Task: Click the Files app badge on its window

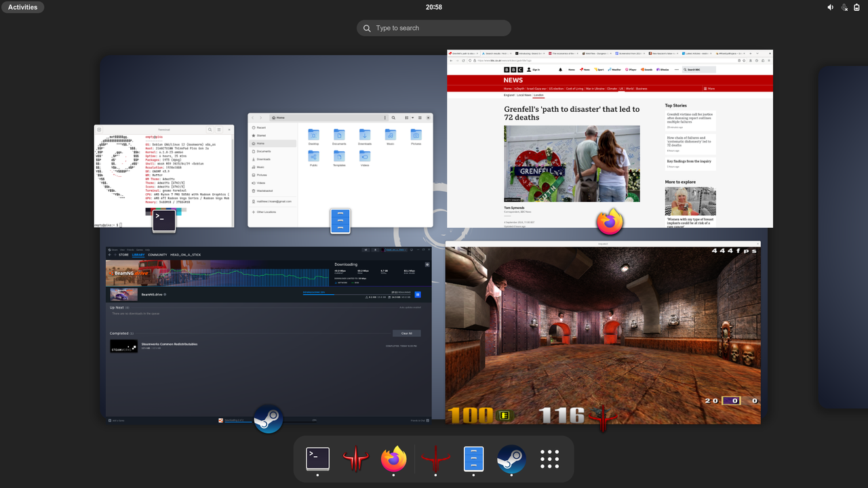Action: (340, 221)
